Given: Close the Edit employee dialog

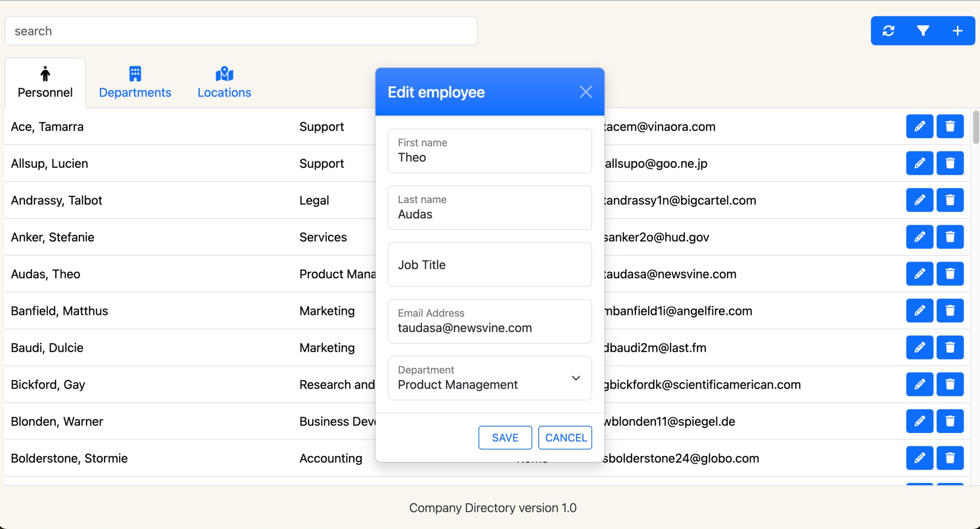Looking at the screenshot, I should [585, 92].
